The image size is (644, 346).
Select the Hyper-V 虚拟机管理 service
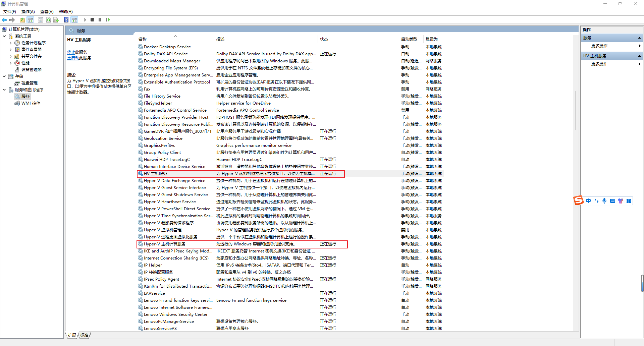click(290, 230)
